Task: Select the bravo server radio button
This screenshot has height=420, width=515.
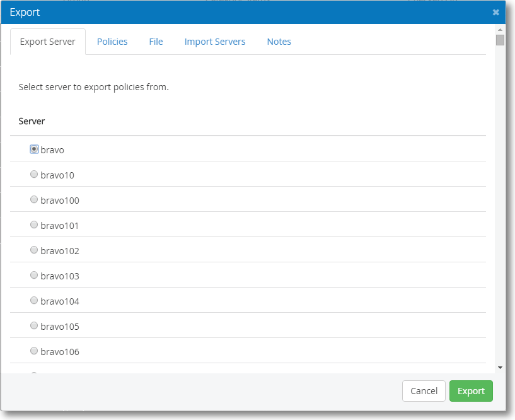Action: (34, 149)
